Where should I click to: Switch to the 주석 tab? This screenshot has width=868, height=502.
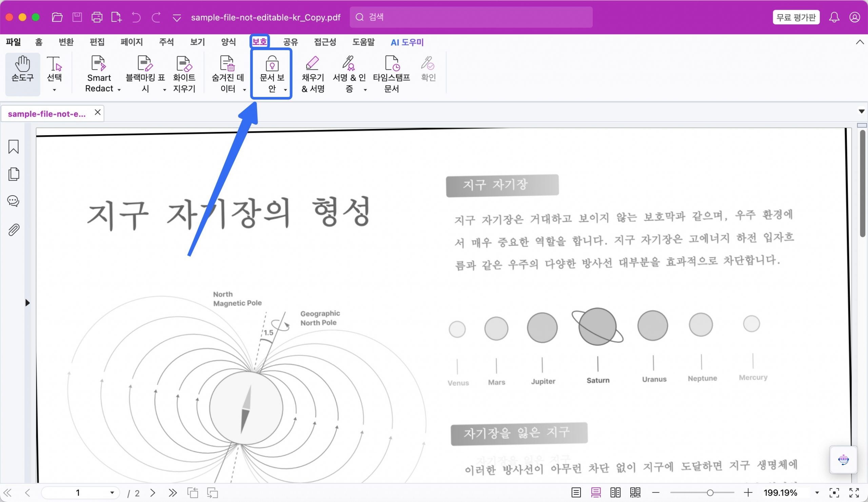coord(166,42)
